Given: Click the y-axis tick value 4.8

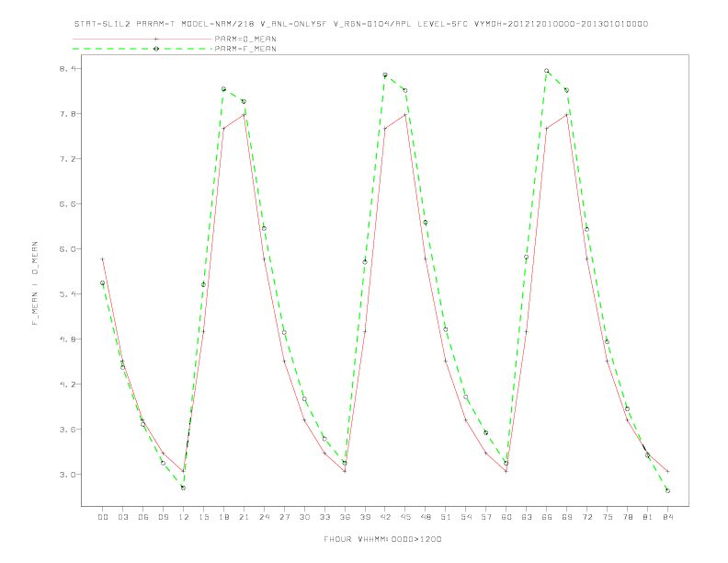Looking at the screenshot, I should coord(67,339).
